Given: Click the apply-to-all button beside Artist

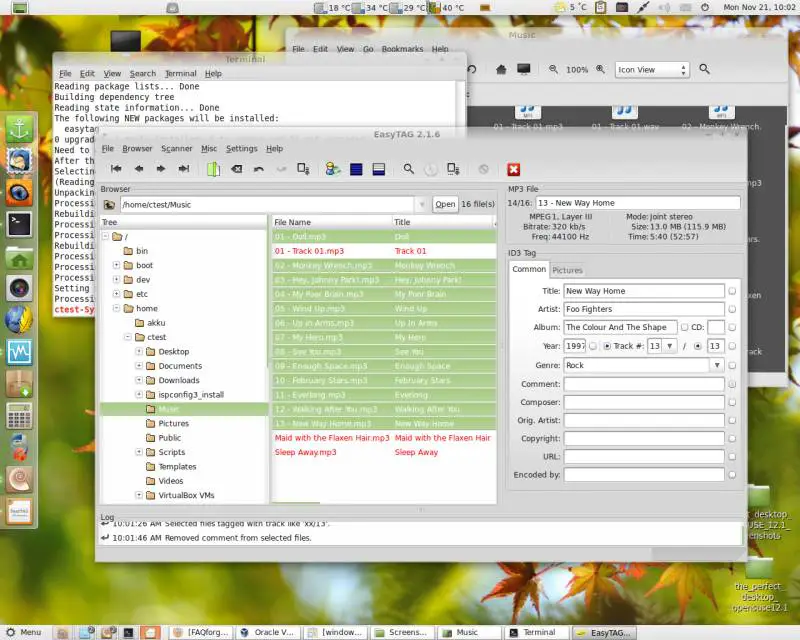Looking at the screenshot, I should (x=732, y=309).
